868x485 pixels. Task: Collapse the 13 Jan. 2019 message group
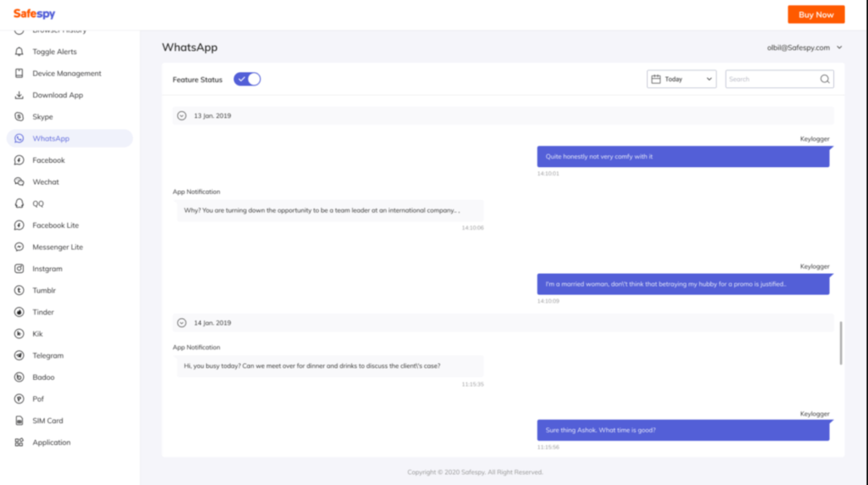click(x=181, y=115)
